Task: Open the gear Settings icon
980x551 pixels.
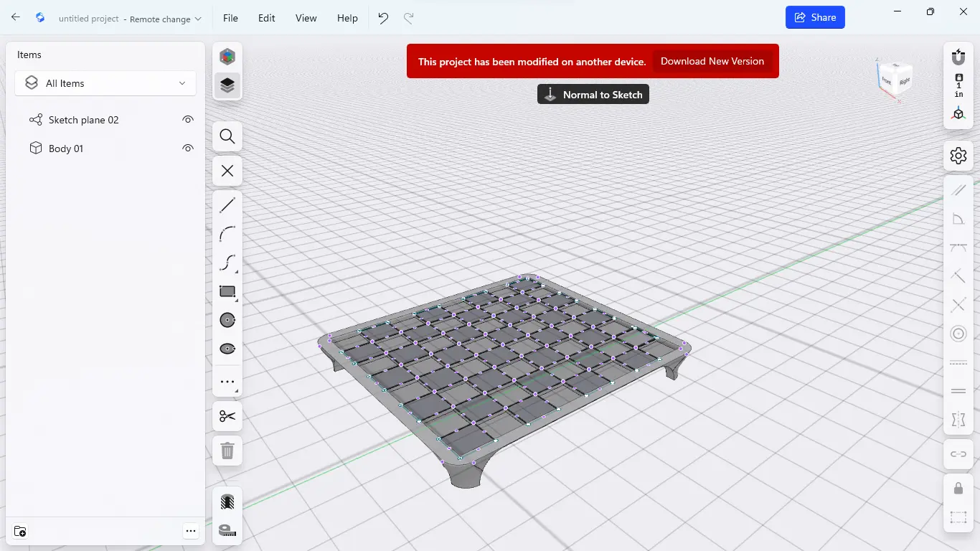Action: pos(958,156)
